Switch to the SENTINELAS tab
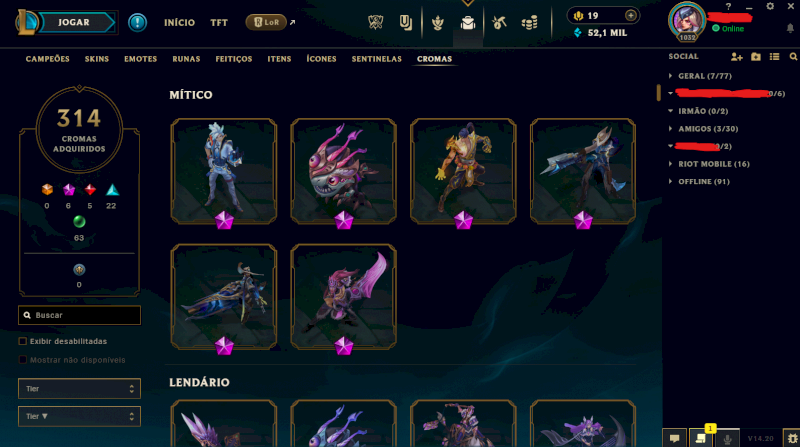 377,59
